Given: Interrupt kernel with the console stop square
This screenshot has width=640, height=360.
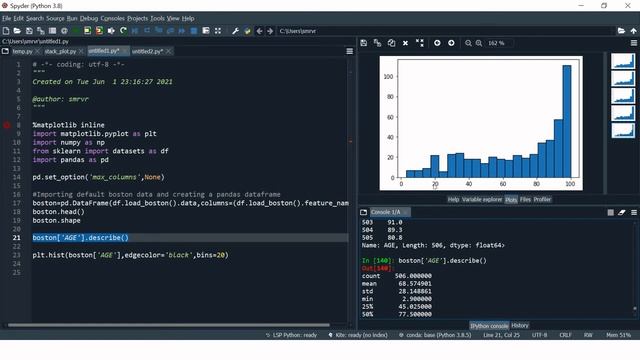Looking at the screenshot, I should click(x=611, y=212).
